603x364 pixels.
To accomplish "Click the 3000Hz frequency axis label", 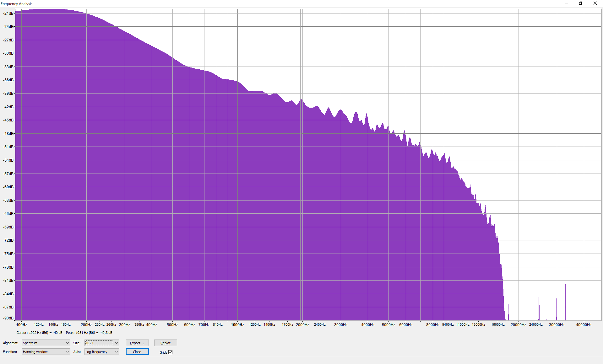I will click(341, 325).
